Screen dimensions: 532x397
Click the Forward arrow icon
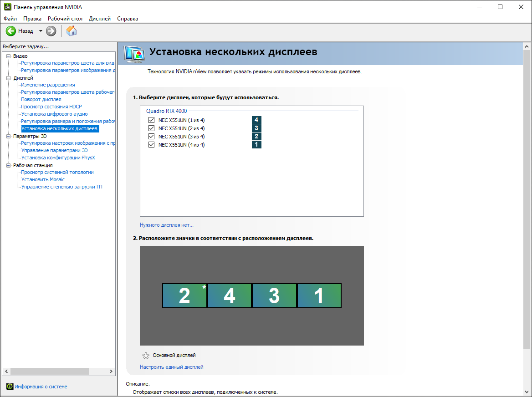pyautogui.click(x=51, y=31)
